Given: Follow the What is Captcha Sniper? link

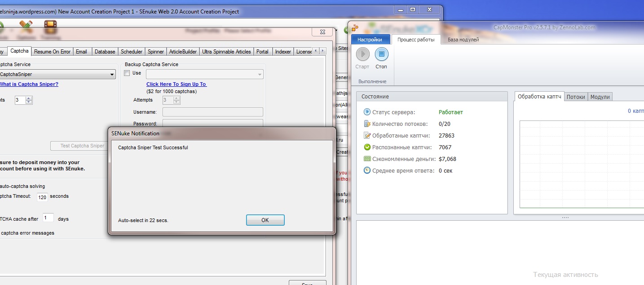Looking at the screenshot, I should (x=29, y=84).
